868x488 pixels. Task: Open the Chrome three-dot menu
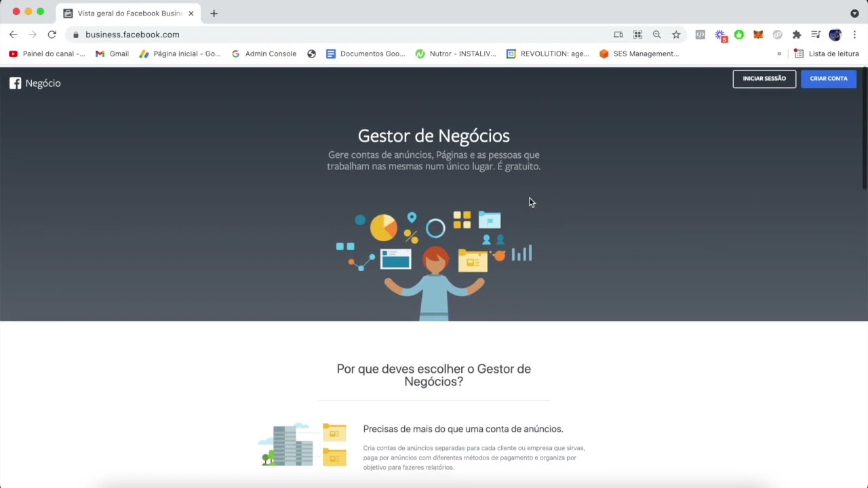(854, 35)
